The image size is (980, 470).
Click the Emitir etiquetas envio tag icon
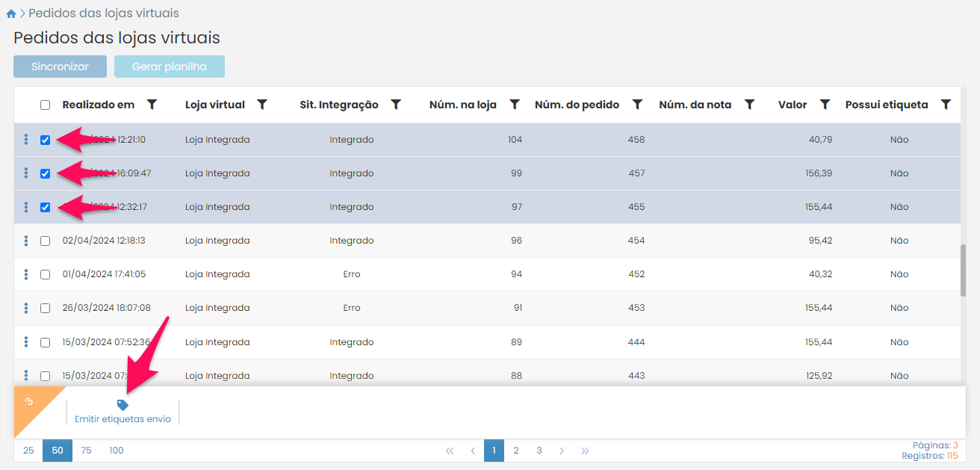tap(122, 405)
